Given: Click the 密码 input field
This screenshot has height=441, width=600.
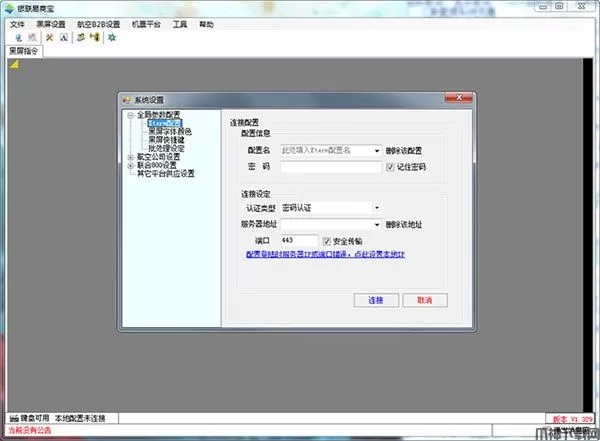Looking at the screenshot, I should pos(330,167).
